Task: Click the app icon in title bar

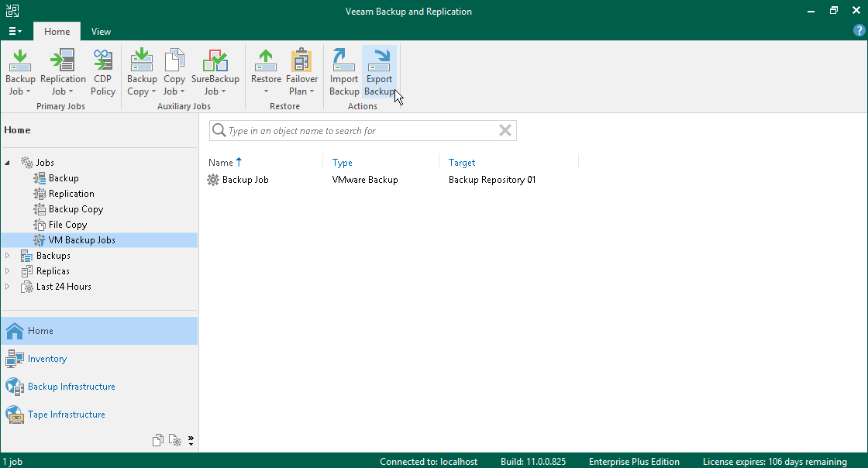Action: click(x=12, y=11)
